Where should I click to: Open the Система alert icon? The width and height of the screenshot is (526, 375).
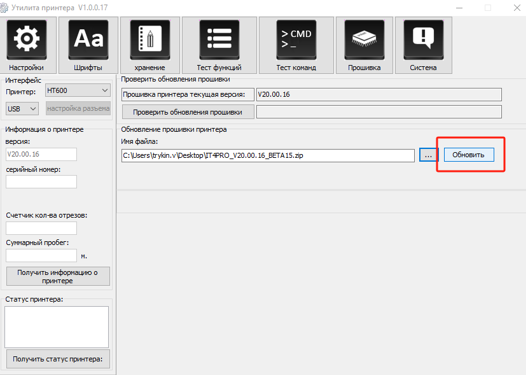pos(423,40)
